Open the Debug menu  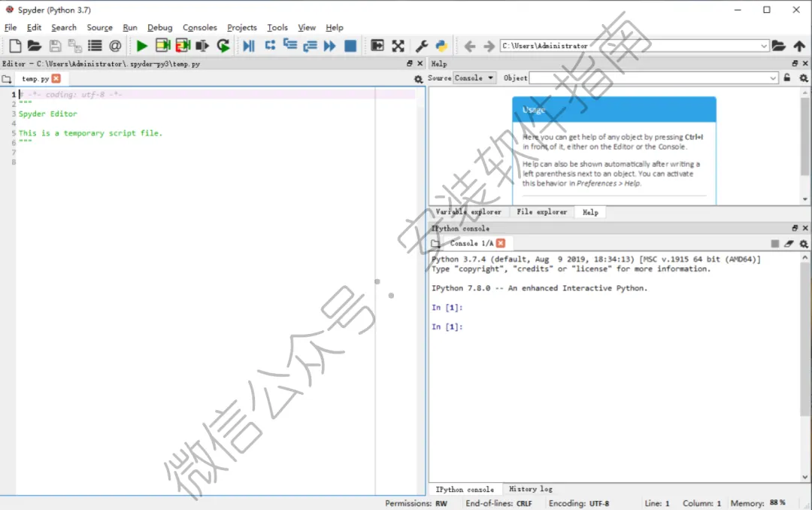(159, 28)
